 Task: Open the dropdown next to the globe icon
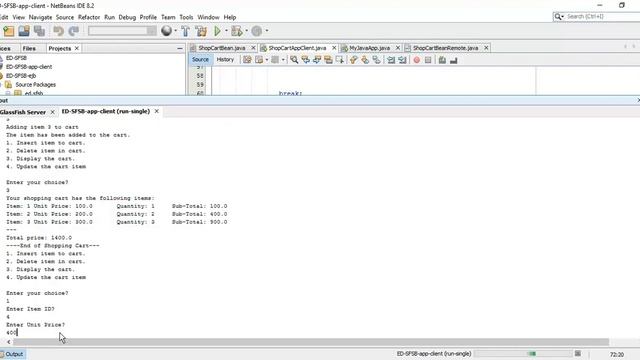(x=176, y=31)
